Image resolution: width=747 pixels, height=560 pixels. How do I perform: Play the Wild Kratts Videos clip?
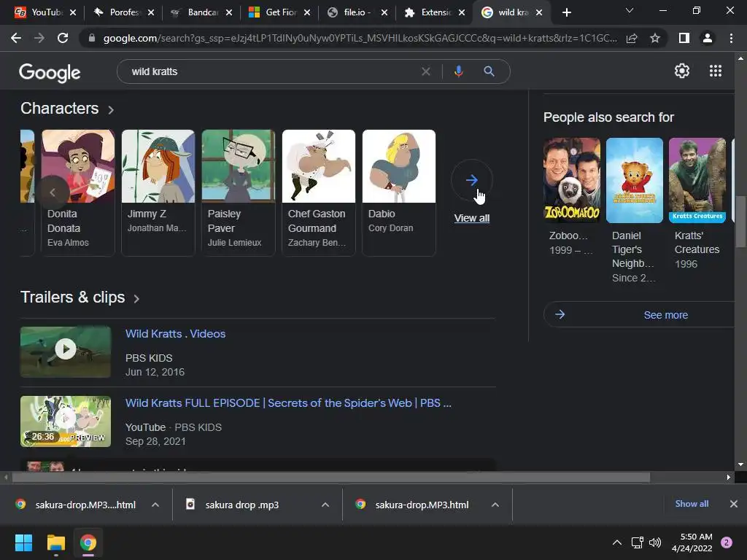pyautogui.click(x=66, y=351)
